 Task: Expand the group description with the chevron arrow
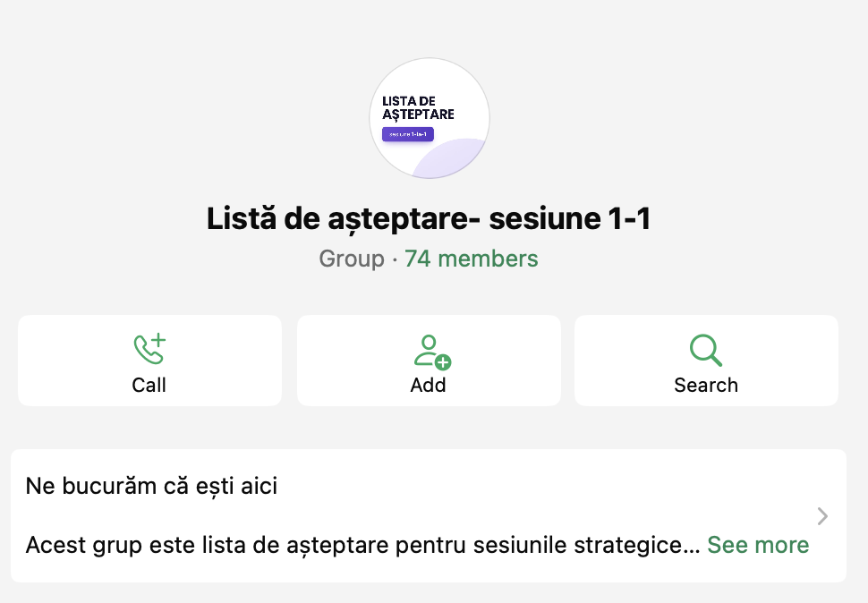point(822,516)
